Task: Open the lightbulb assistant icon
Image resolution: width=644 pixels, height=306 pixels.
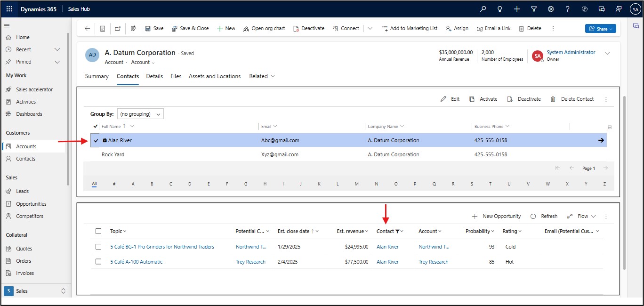Action: click(x=500, y=9)
